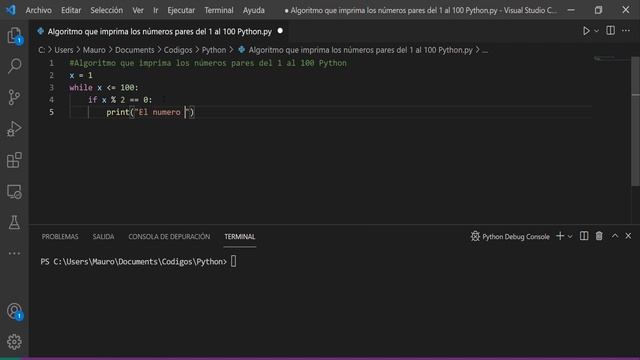Click the C: drive breadcrumb
The height and width of the screenshot is (360, 640).
point(42,50)
